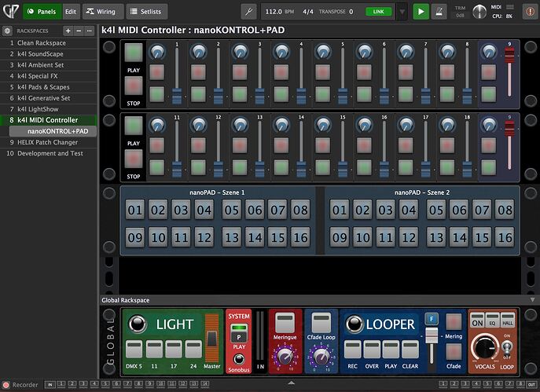Remove rackspace with minus button
The image size is (540, 392).
(79, 31)
